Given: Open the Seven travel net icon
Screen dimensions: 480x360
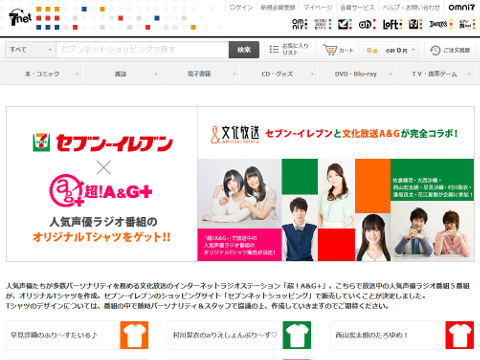Looking at the screenshot, I should point(467,24).
